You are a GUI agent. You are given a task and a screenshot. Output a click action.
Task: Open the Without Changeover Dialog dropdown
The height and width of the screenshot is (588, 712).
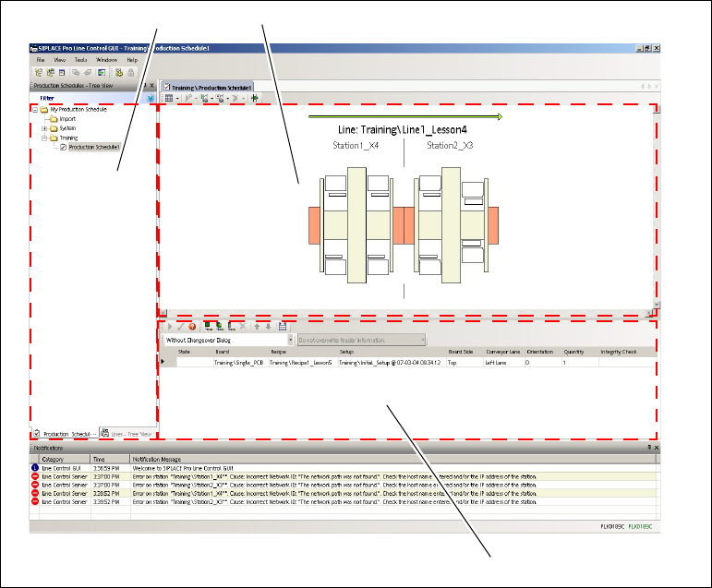[x=288, y=340]
